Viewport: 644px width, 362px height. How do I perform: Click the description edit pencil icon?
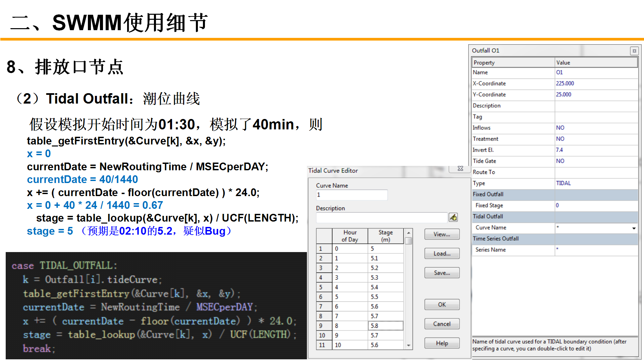[x=453, y=218]
